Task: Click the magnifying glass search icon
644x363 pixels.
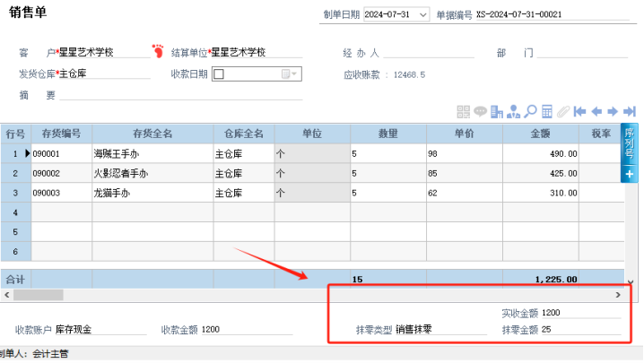Action: [x=530, y=112]
